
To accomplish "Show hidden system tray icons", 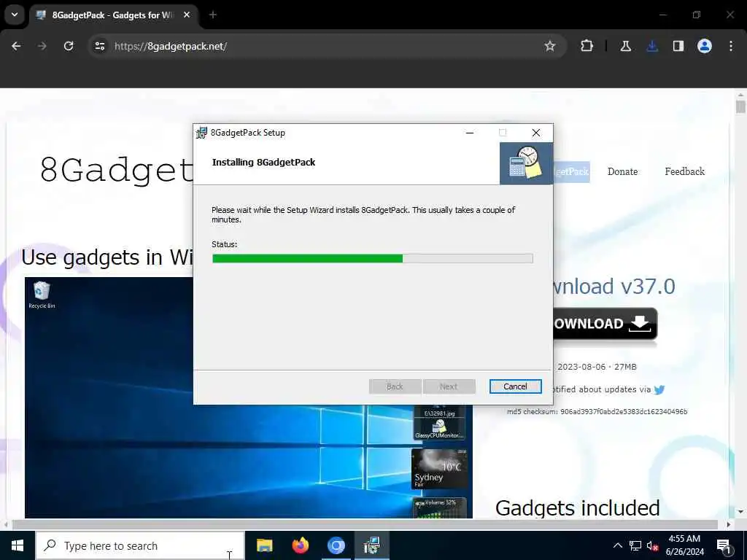I will coord(617,545).
